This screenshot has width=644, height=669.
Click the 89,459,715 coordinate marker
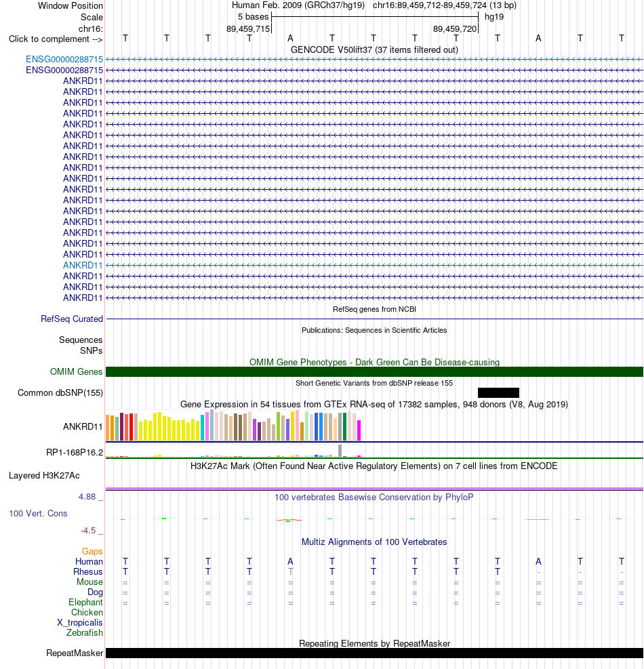(248, 28)
